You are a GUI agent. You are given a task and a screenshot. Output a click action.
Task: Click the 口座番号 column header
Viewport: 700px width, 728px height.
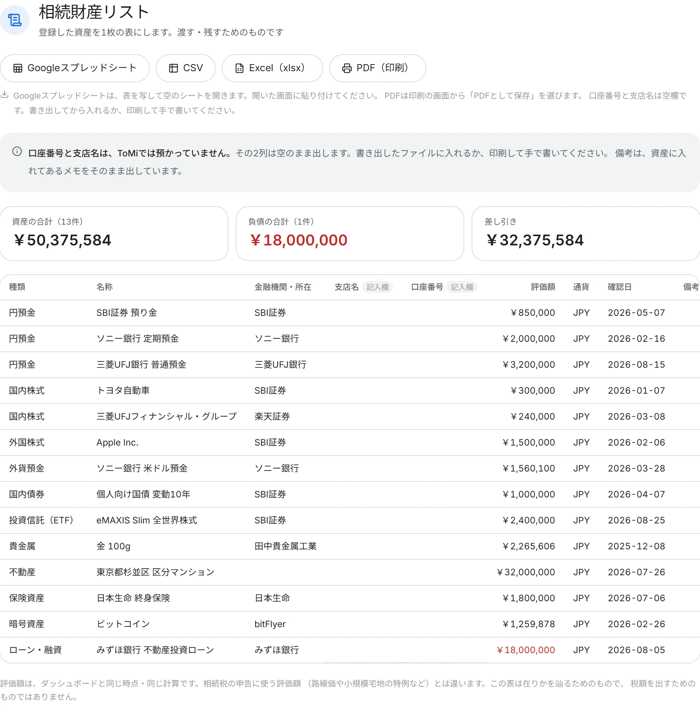coord(427,287)
